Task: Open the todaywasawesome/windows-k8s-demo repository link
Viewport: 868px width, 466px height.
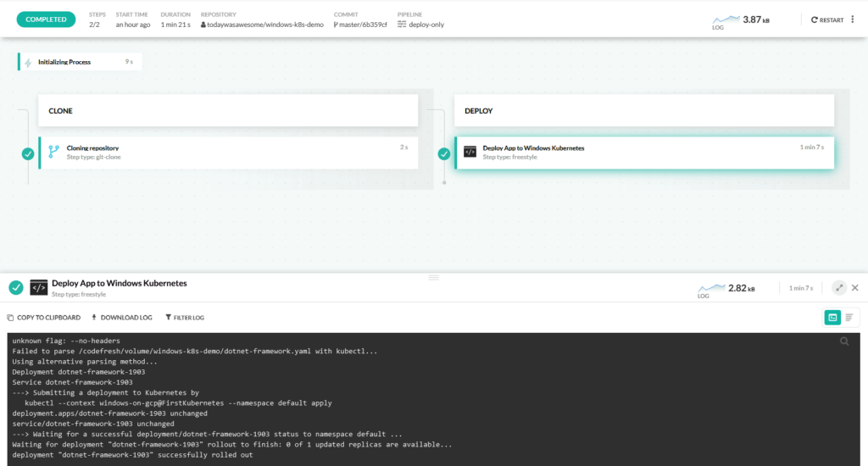Action: coord(262,25)
